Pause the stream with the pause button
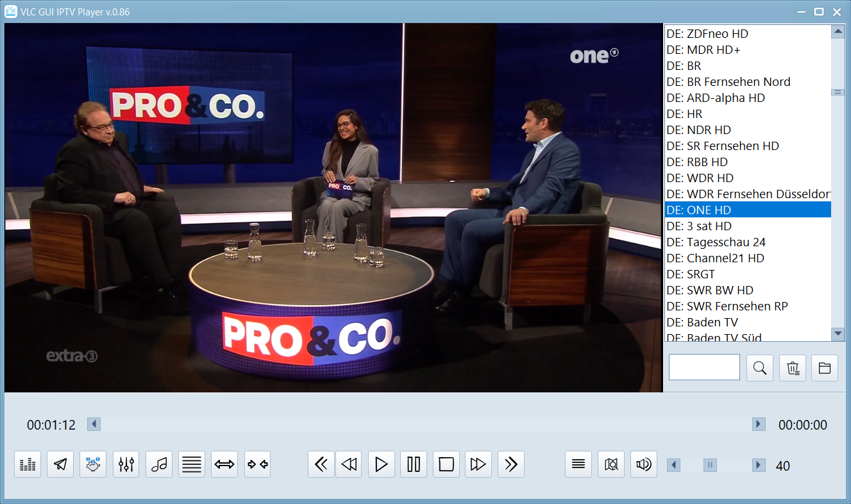This screenshot has height=504, width=851. (414, 464)
